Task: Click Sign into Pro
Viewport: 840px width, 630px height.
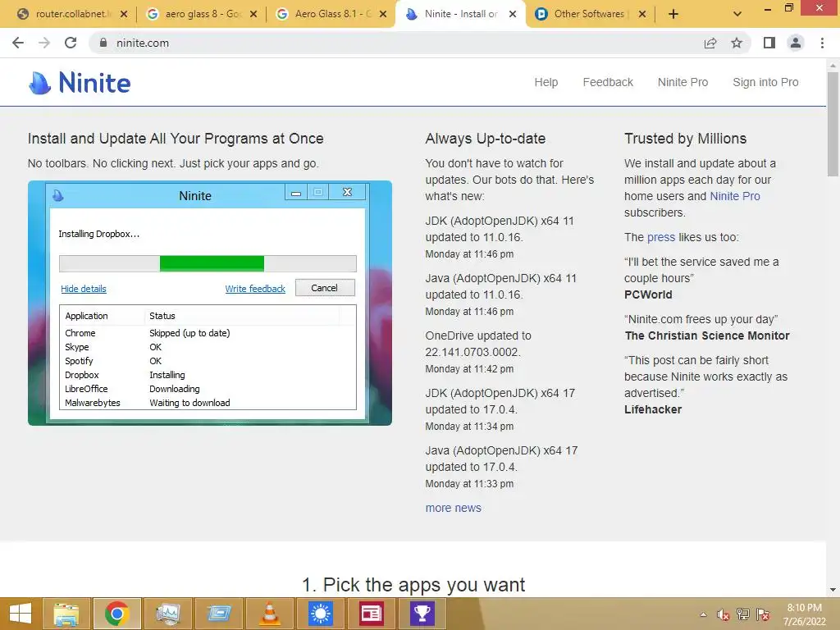Action: pos(765,83)
